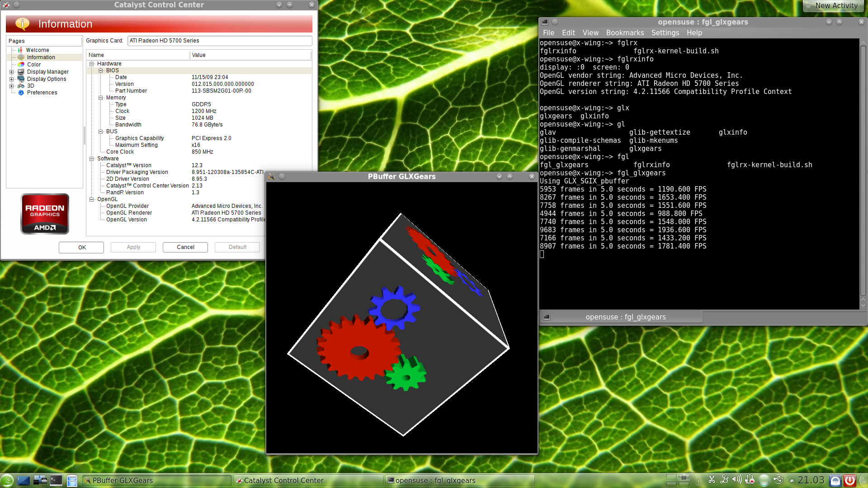Select the Core Clock row
The width and height of the screenshot is (868, 488).
point(199,152)
